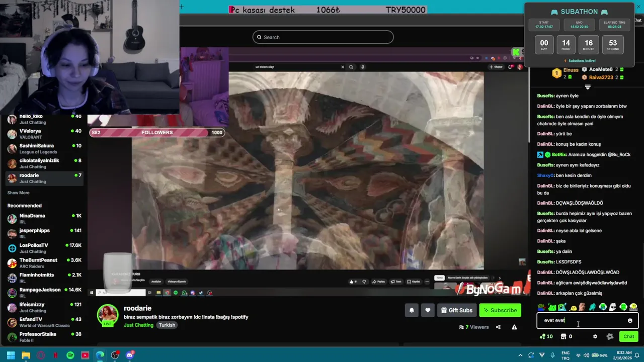Open LosPollosTV recommended channel
Viewport: 644px width, 362px height.
click(44, 248)
